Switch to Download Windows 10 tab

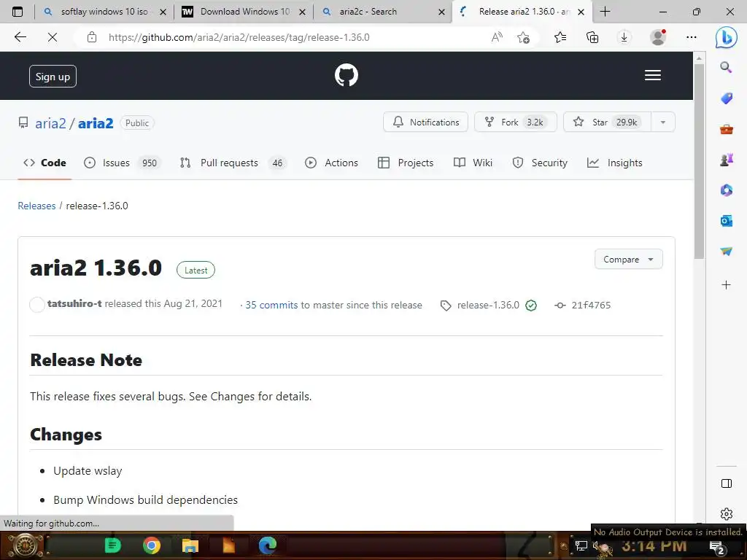click(244, 12)
